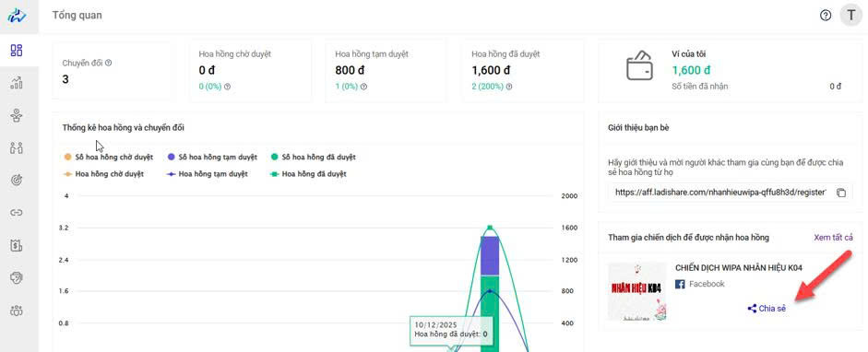Open the target campaigns icon in sidebar
Screen dimensions: 868x352
(17, 180)
